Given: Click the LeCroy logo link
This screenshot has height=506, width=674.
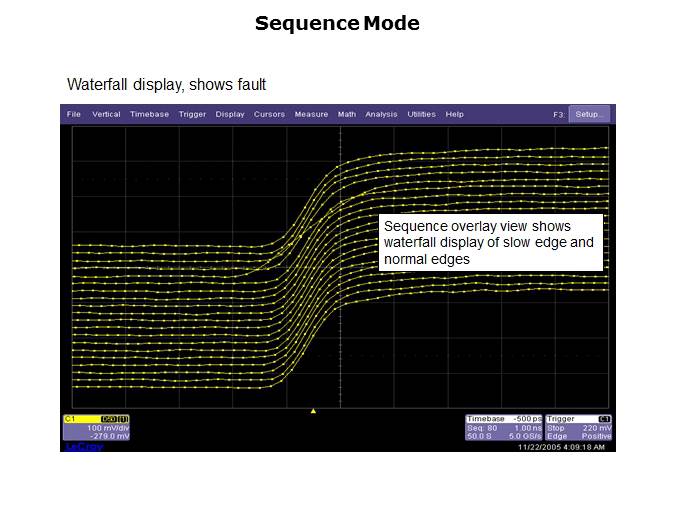Looking at the screenshot, I should (83, 446).
